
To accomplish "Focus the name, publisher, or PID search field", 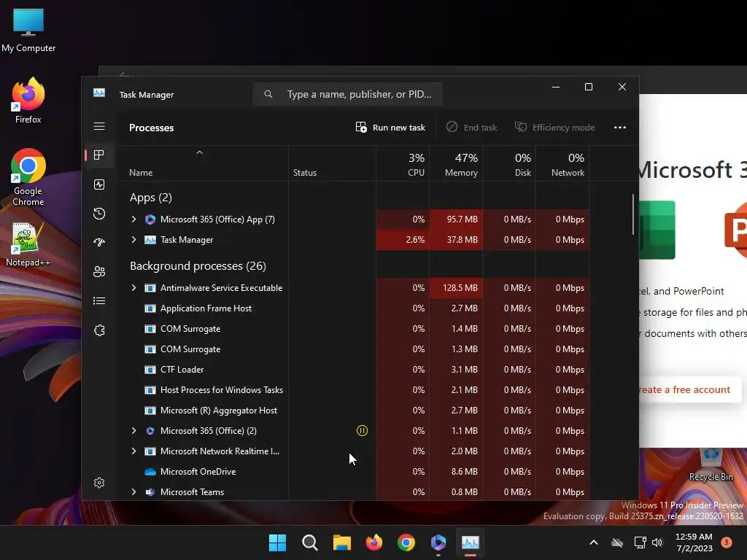I will tap(348, 94).
